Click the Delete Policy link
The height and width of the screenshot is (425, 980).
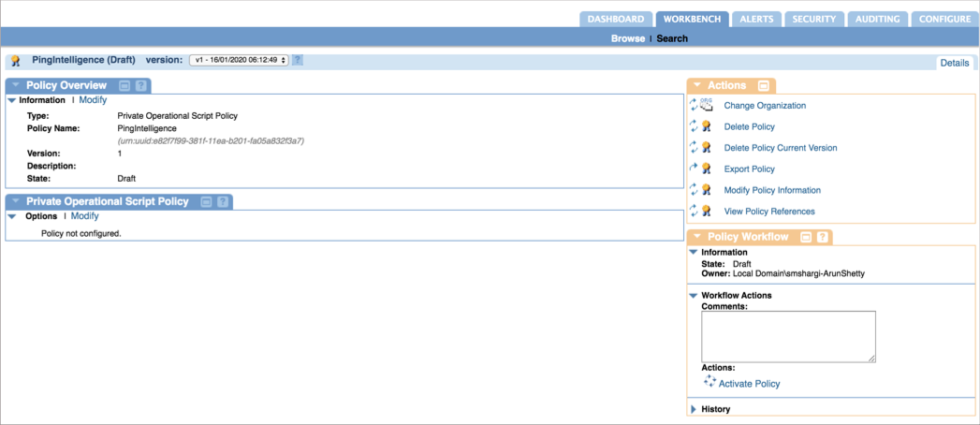[x=749, y=126]
